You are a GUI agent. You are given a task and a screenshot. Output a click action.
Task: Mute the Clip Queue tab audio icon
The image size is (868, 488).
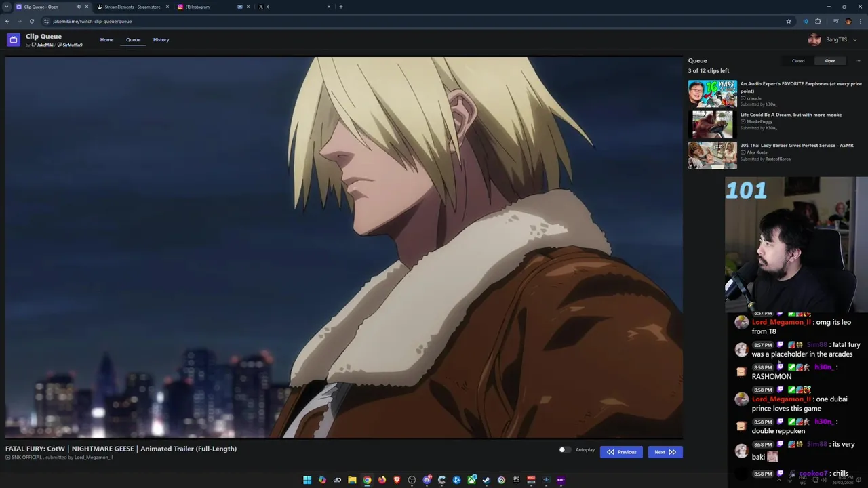click(x=78, y=7)
